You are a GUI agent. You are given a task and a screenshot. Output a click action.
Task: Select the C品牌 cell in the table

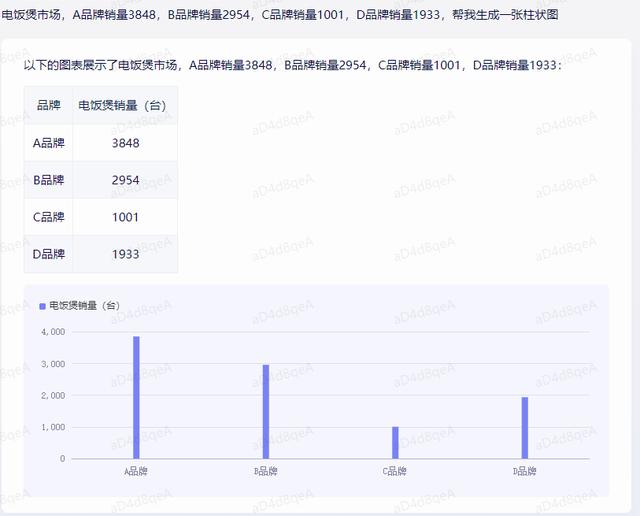49,217
